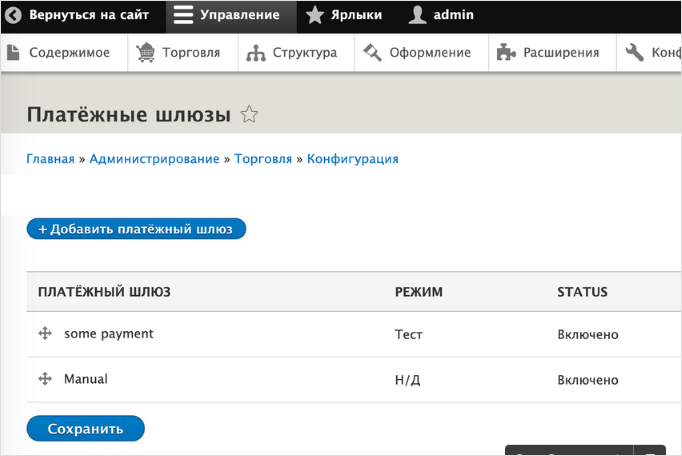The width and height of the screenshot is (682, 456).
Task: Add page to shortcuts with star outline
Action: tap(250, 115)
